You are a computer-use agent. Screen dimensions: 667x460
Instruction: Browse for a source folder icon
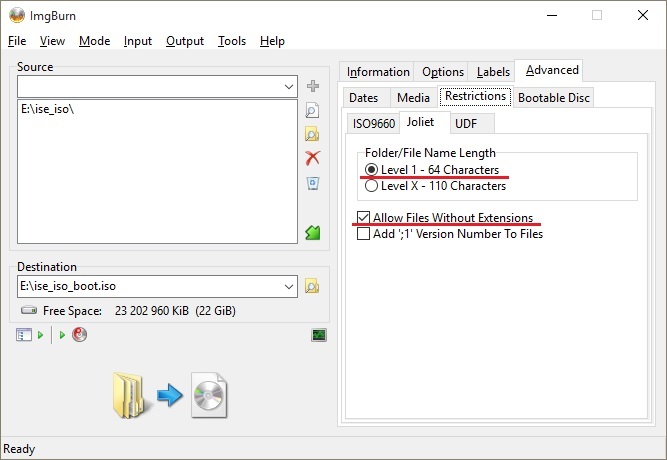click(x=312, y=134)
